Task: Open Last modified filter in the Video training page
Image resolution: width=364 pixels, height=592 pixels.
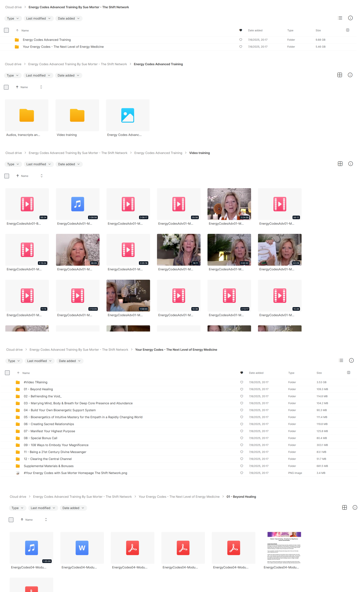Action: coord(39,164)
